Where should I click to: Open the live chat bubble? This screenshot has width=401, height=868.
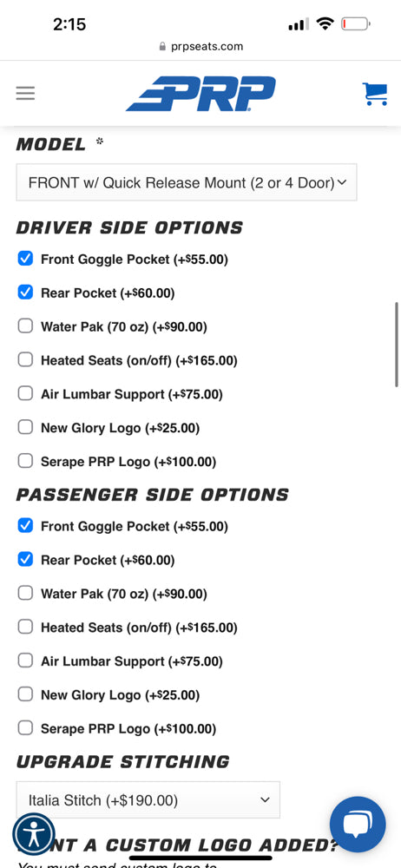coord(358,825)
